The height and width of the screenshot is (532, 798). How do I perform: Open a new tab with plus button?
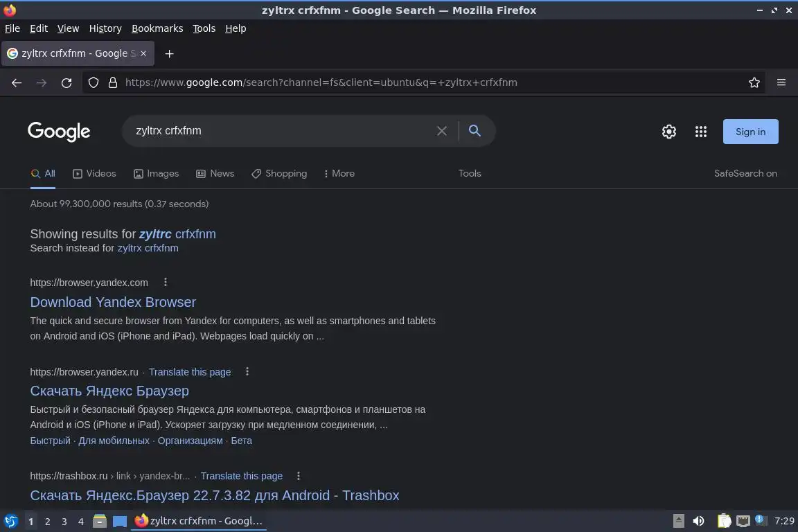[170, 53]
